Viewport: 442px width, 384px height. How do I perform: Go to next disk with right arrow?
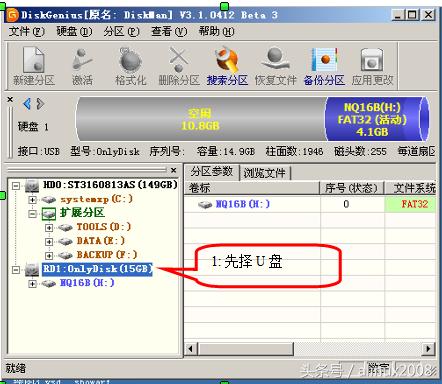point(40,104)
